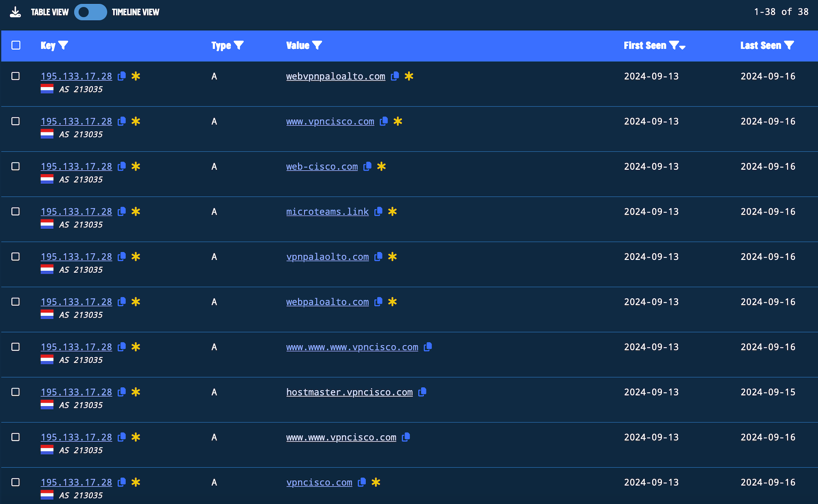Check the webvpnpaloalto.com row checkbox
This screenshot has height=504, width=818.
(x=16, y=76)
